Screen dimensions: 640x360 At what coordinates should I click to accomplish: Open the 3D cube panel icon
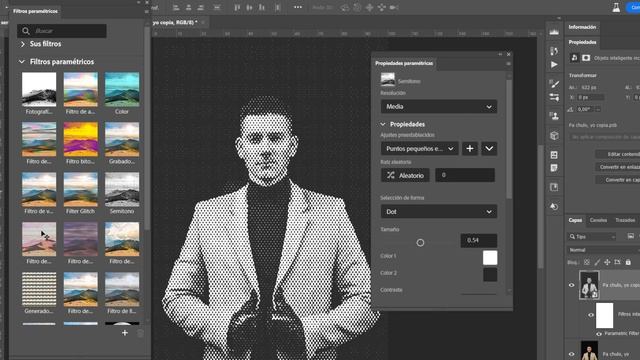click(x=554, y=136)
